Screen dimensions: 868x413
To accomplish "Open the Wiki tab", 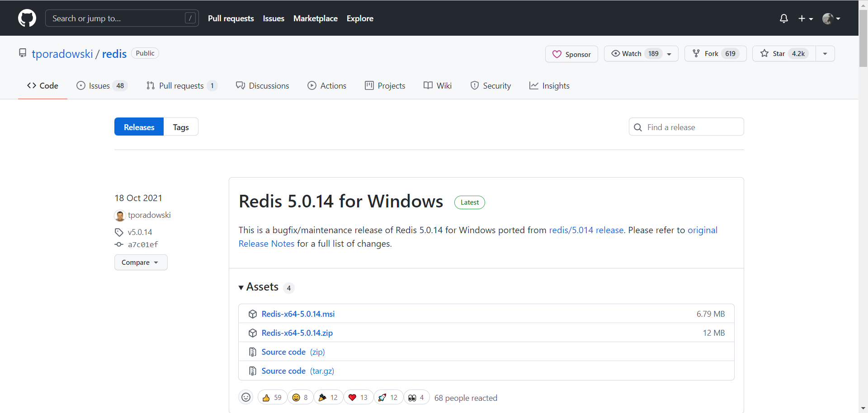I will [x=438, y=86].
